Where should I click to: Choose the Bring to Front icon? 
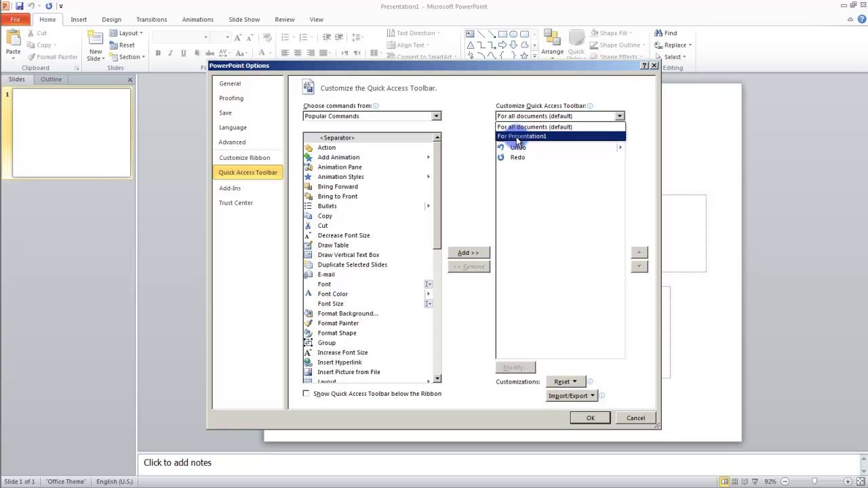pos(309,197)
